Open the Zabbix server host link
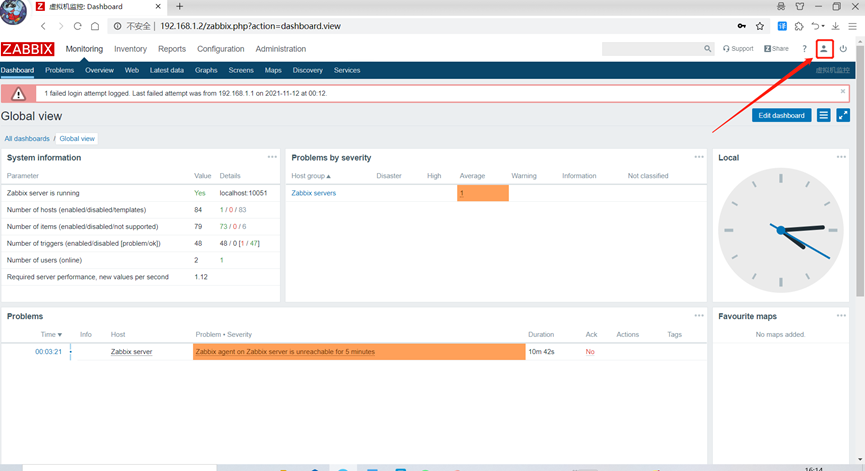Viewport: 865px width, 471px height. click(131, 351)
